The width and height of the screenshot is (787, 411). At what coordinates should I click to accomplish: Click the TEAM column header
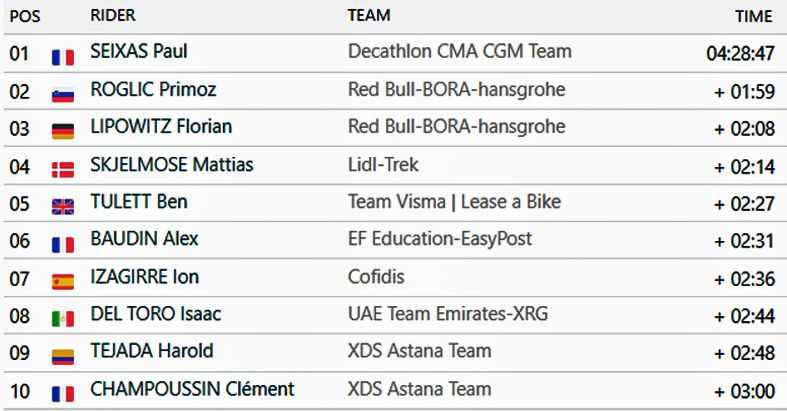(x=369, y=16)
